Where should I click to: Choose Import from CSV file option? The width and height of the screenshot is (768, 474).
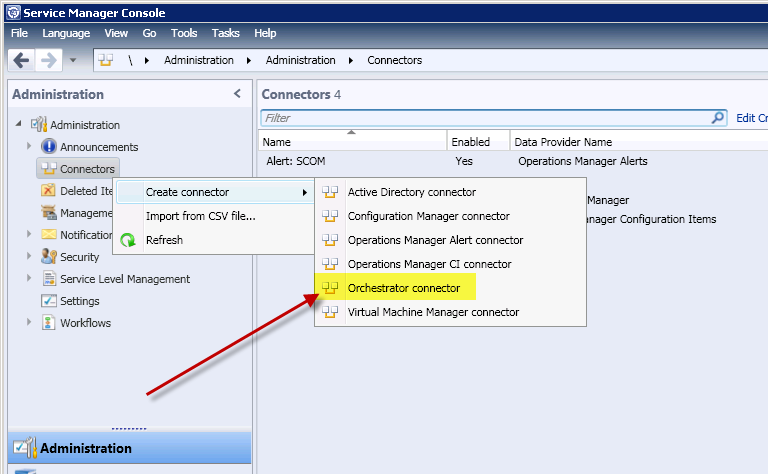[201, 216]
